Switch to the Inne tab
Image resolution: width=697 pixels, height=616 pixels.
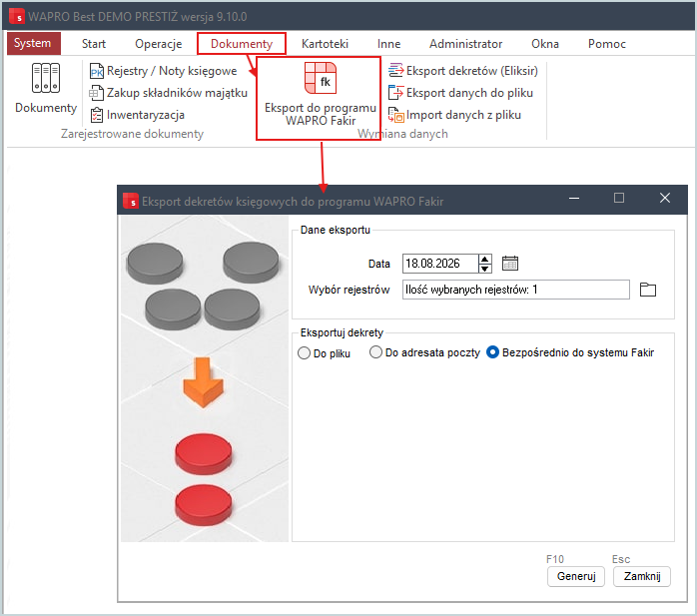pyautogui.click(x=389, y=44)
